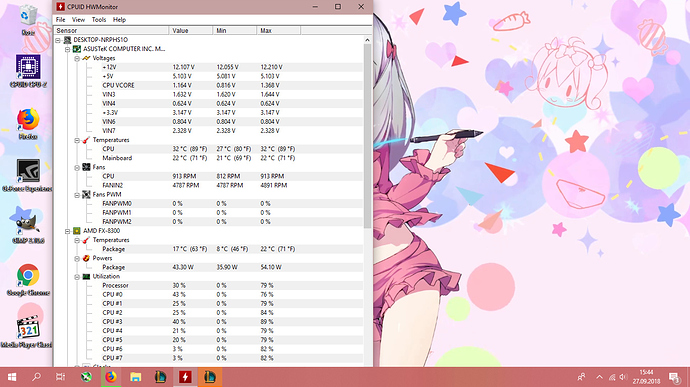Select the ASUSTeK motherboard chip icon
Screen dimensions: 690x387
tap(77, 49)
